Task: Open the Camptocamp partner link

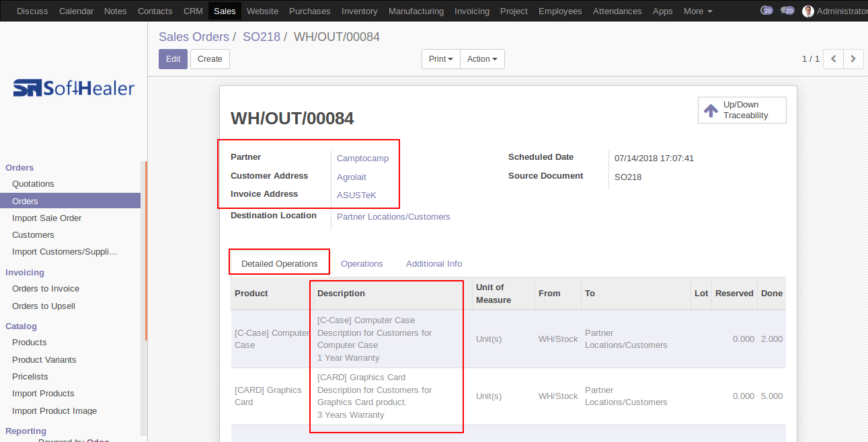Action: coord(362,159)
